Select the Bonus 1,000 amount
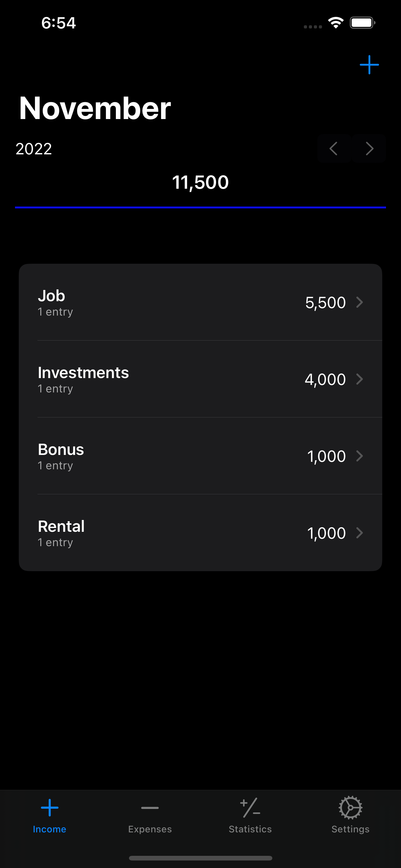 (x=326, y=456)
